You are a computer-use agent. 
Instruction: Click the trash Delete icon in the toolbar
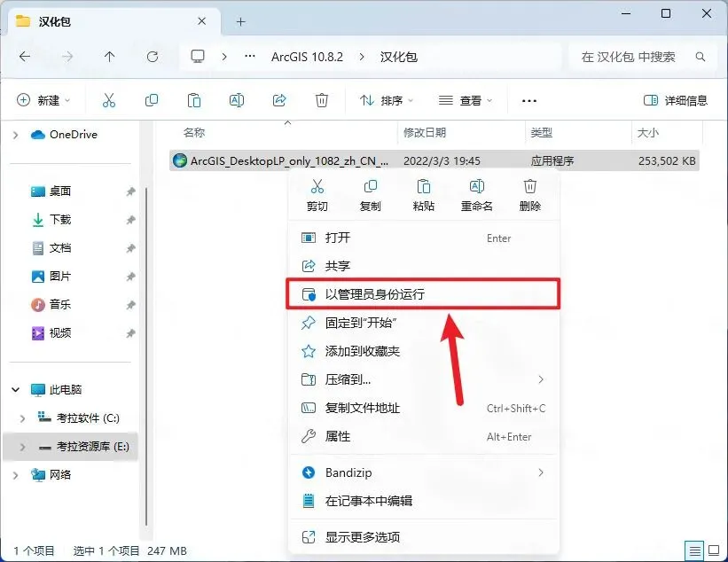click(322, 100)
